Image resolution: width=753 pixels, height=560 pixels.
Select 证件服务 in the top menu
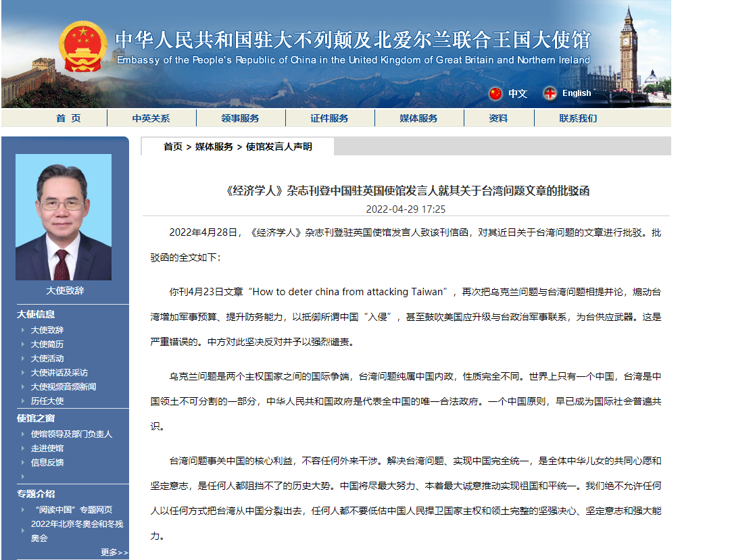tap(329, 118)
